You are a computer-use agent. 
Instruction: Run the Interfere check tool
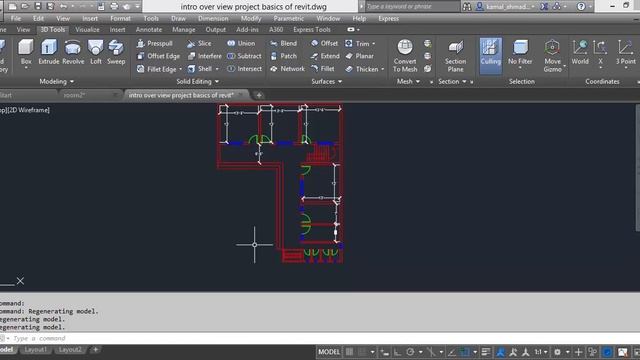pyautogui.click(x=204, y=56)
